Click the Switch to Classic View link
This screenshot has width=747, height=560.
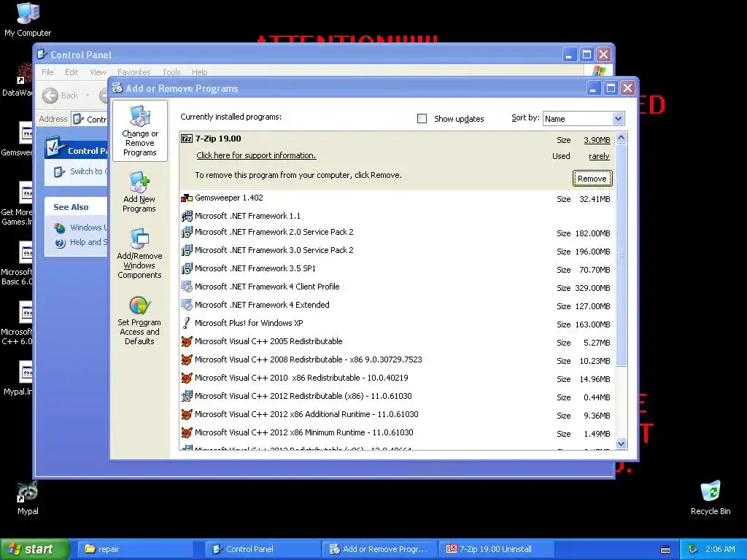81,171
